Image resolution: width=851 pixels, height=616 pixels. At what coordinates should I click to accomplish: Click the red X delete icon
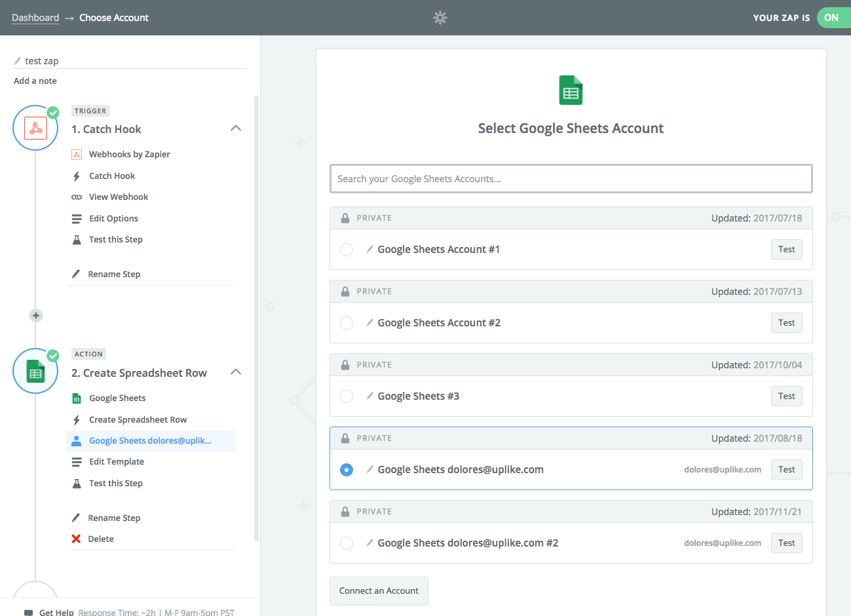76,539
